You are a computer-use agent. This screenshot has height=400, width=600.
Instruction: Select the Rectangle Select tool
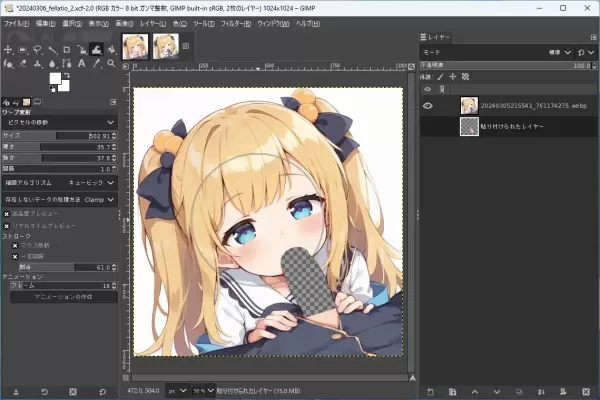(23, 50)
